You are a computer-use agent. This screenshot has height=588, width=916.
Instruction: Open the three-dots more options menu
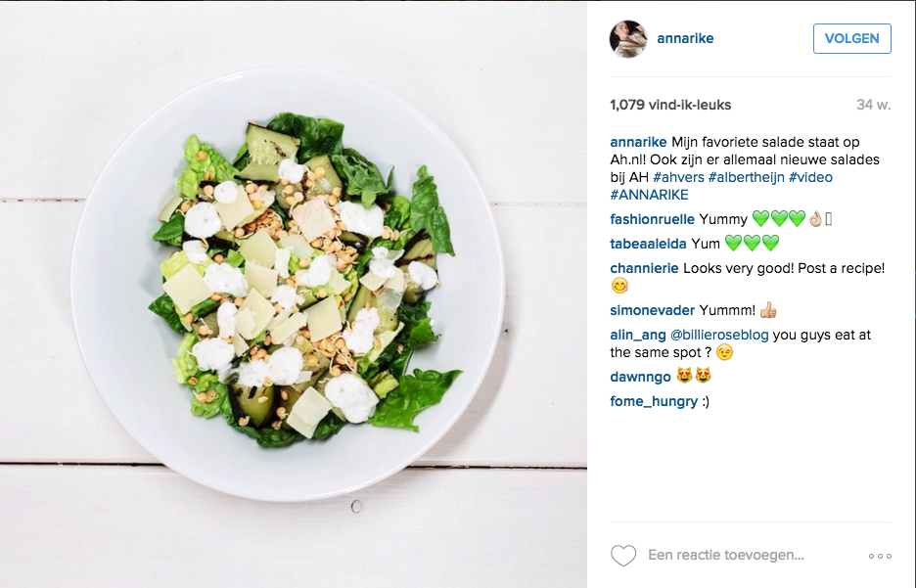point(880,556)
